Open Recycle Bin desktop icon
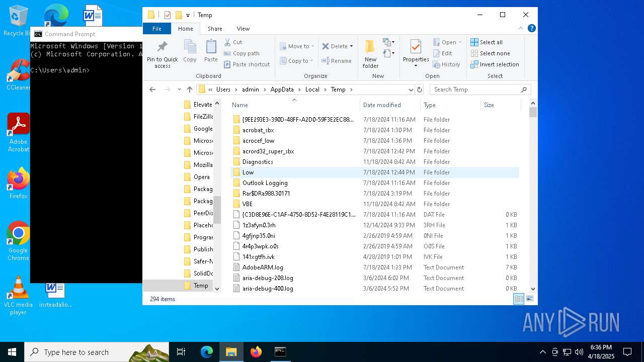Viewport: 644px width, 362px height. click(18, 21)
